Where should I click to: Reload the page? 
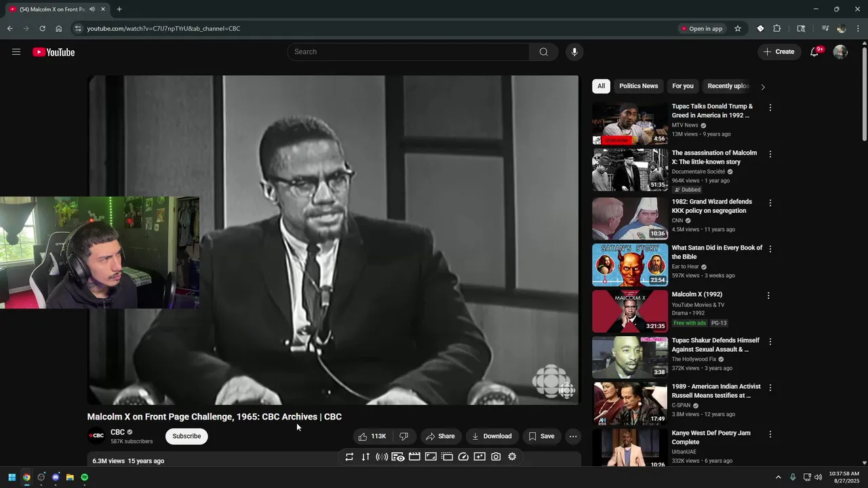coord(42,28)
